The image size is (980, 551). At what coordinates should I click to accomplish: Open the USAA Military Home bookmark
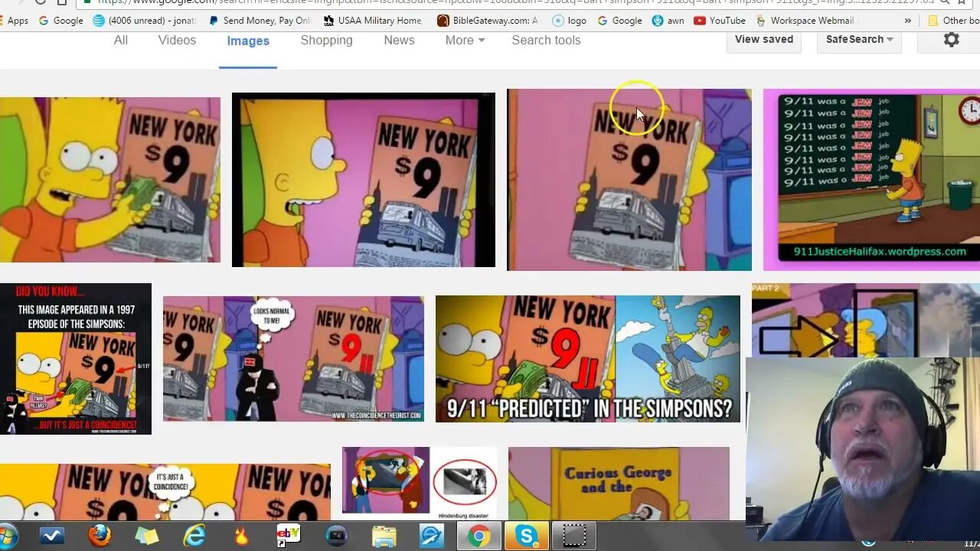click(373, 21)
